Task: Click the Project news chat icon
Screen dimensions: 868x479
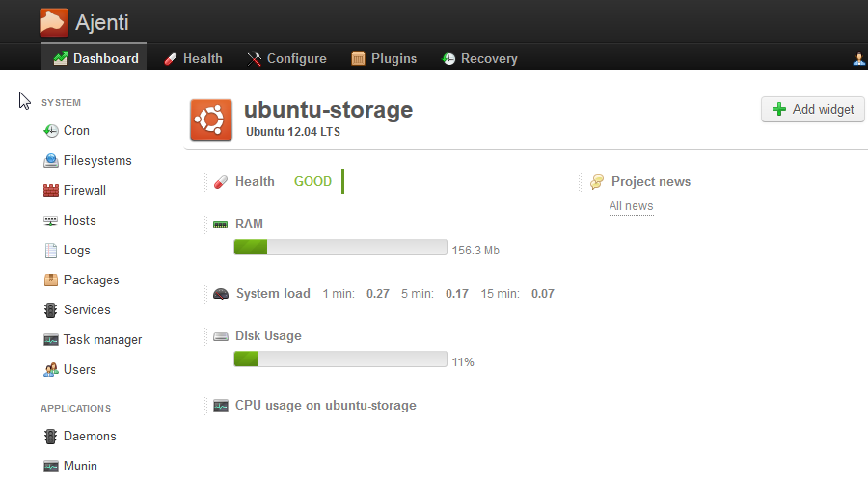Action: coord(597,182)
